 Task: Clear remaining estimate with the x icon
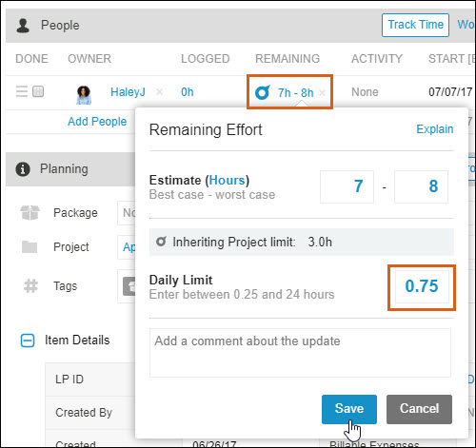323,92
